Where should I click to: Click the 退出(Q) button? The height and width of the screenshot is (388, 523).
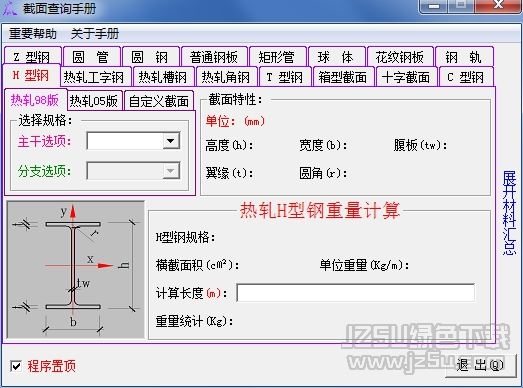(x=481, y=365)
